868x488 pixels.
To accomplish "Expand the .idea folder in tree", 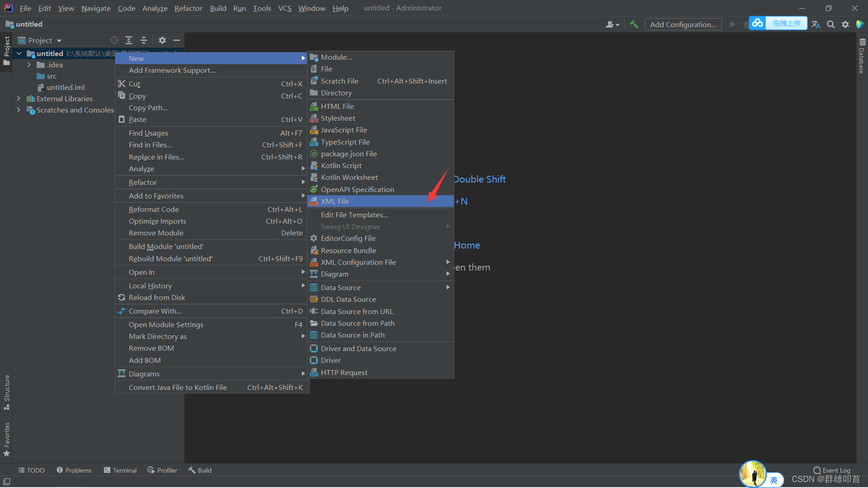I will 29,65.
